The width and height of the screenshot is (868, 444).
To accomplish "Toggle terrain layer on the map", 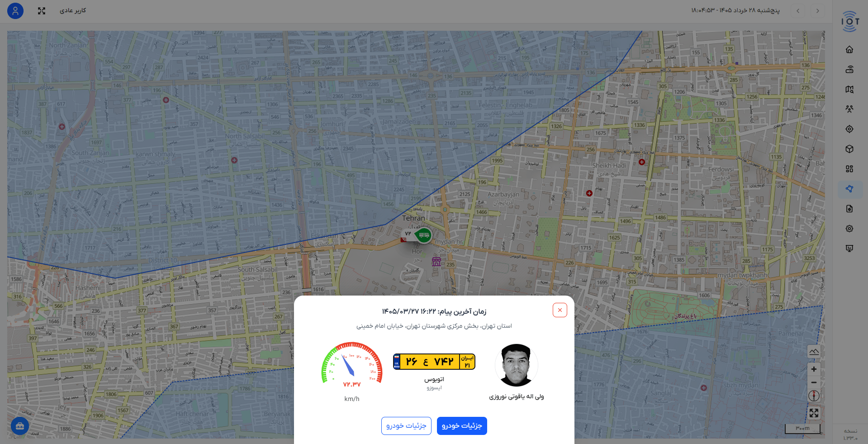I will (814, 352).
